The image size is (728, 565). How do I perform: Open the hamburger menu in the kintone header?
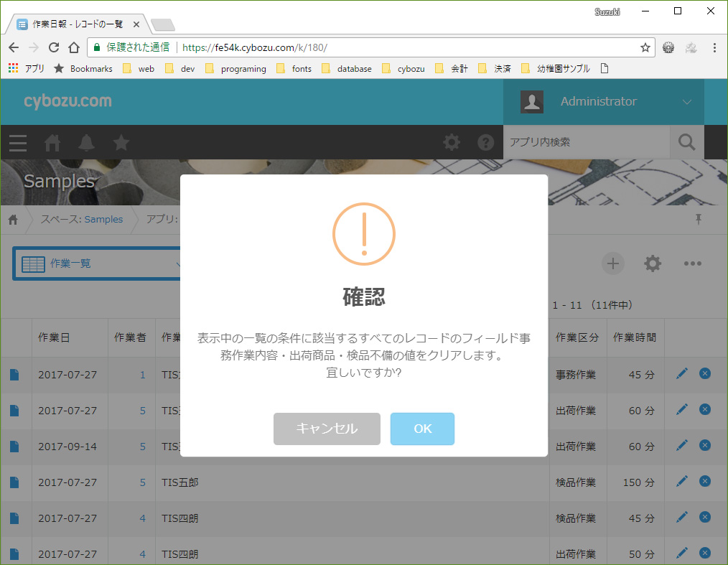tap(18, 143)
